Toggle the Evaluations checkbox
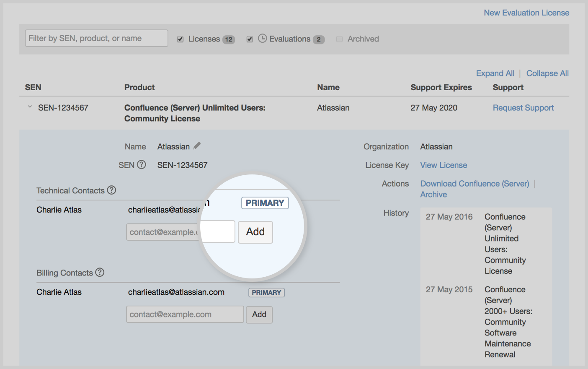 [x=250, y=39]
